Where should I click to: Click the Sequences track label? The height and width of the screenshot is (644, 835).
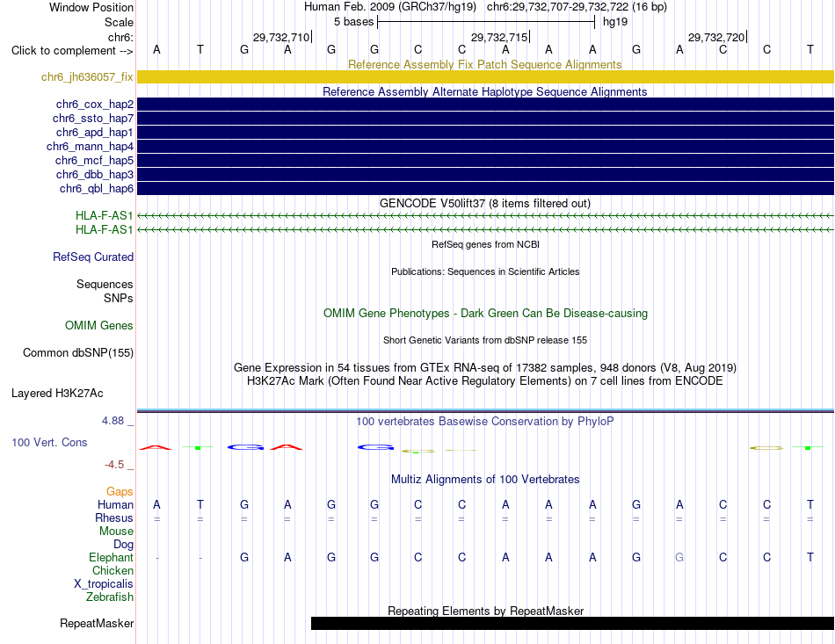click(105, 284)
